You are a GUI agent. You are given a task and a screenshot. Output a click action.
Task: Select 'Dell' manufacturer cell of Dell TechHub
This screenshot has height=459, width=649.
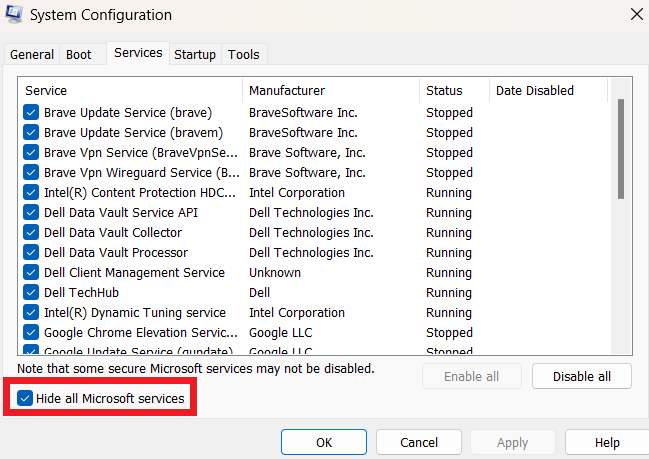[260, 293]
